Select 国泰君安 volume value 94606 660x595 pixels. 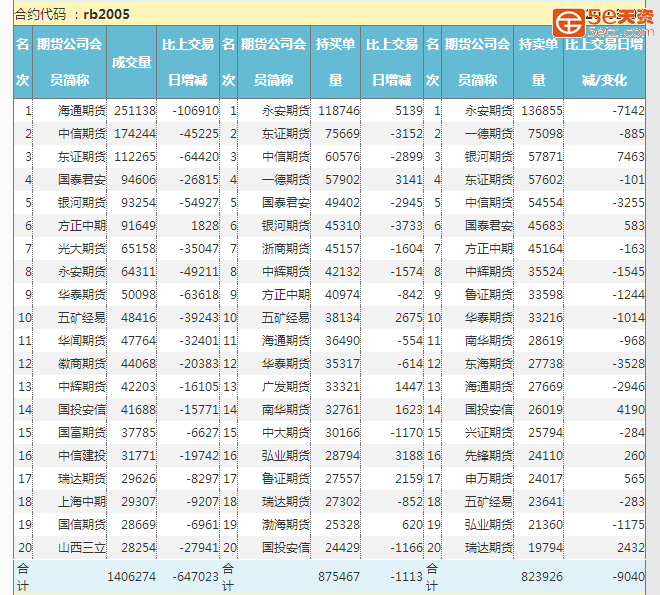pyautogui.click(x=138, y=180)
